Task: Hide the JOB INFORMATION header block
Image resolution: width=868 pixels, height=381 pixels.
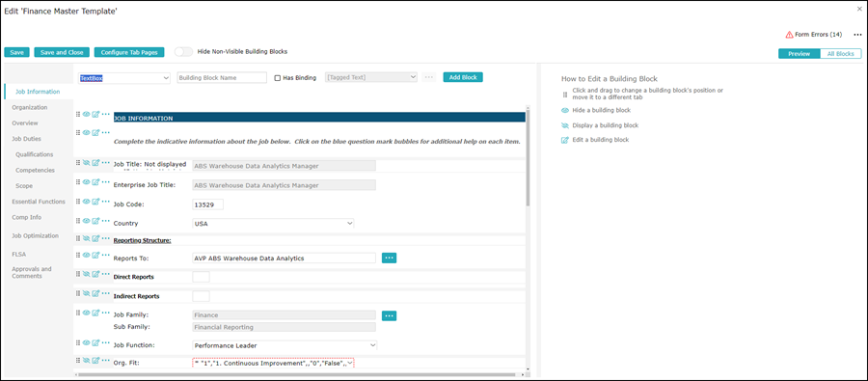Action: point(87,114)
